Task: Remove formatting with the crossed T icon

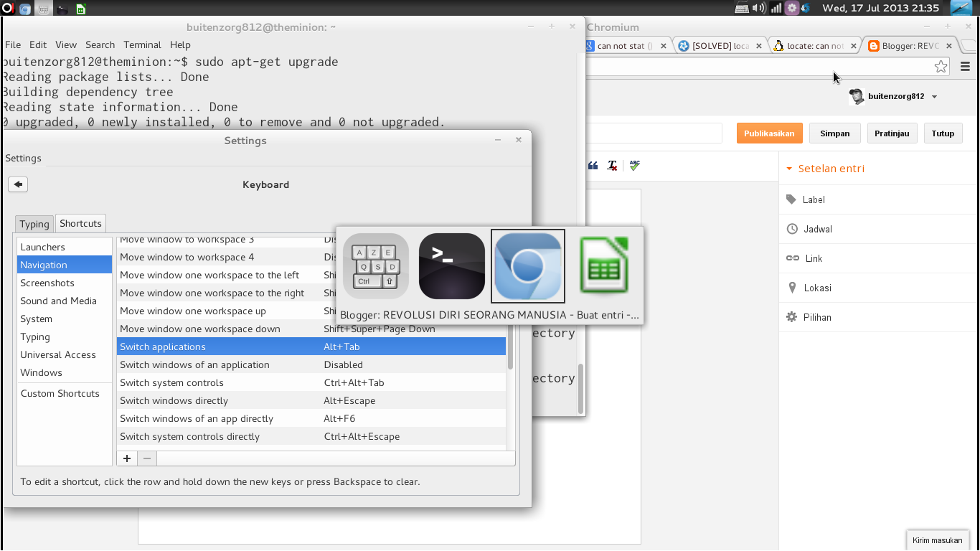Action: coord(612,165)
